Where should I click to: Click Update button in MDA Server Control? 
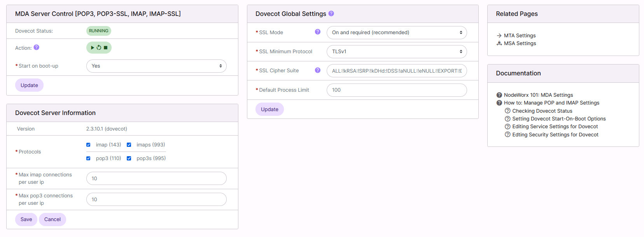29,85
